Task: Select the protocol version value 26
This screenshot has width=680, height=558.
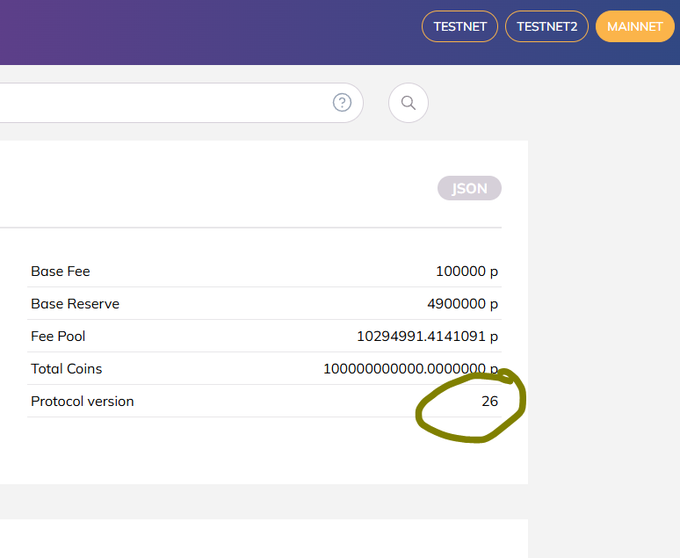Action: (490, 401)
